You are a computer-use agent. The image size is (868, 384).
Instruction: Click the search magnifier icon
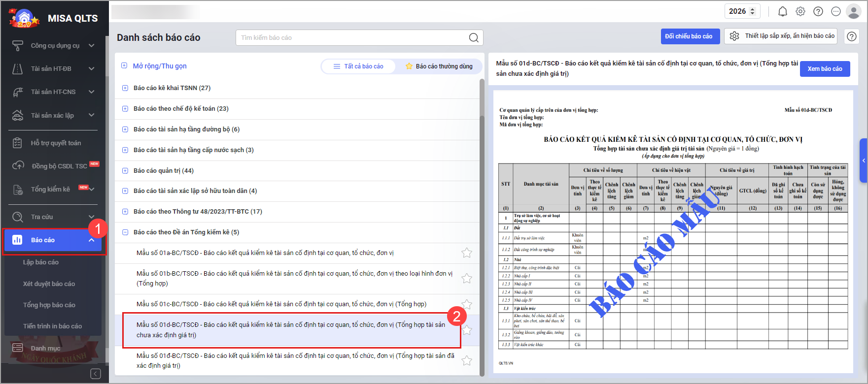[473, 38]
